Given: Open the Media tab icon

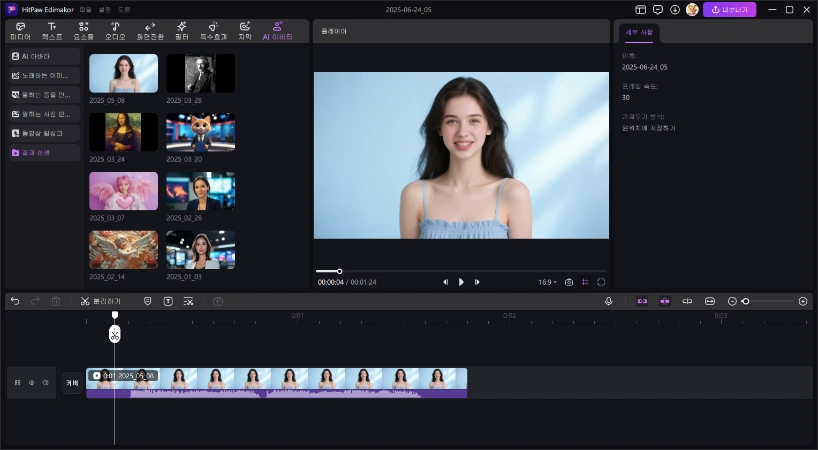Looking at the screenshot, I should click(20, 31).
